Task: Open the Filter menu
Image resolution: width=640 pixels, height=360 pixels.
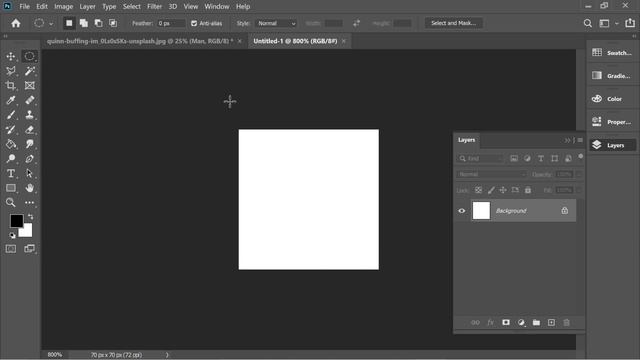Action: (x=154, y=7)
